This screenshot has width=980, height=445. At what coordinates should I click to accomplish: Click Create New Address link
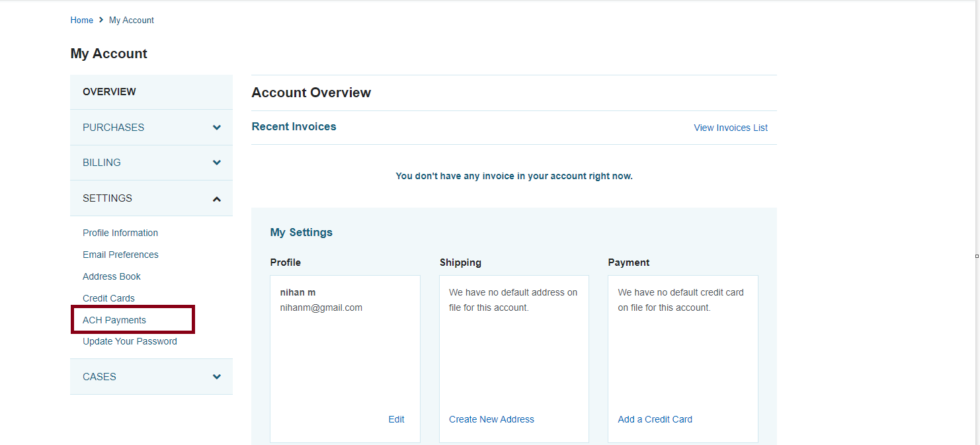point(491,419)
